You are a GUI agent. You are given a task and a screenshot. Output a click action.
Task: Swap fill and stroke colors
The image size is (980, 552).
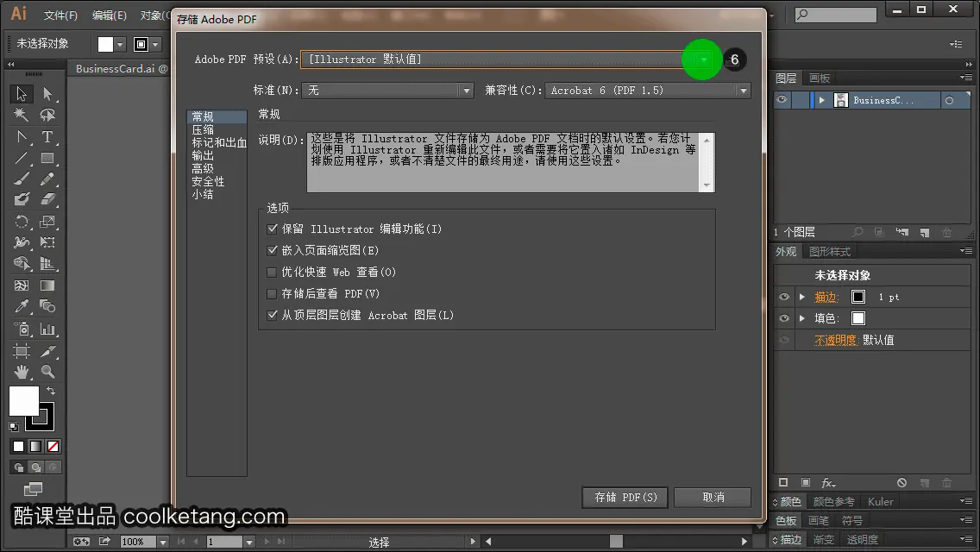click(x=51, y=391)
